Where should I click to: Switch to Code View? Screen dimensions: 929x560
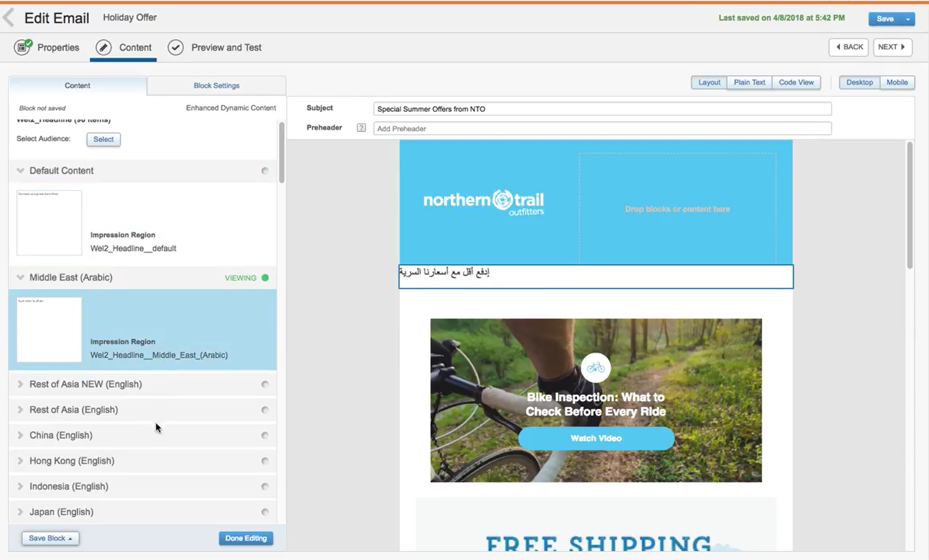[796, 82]
